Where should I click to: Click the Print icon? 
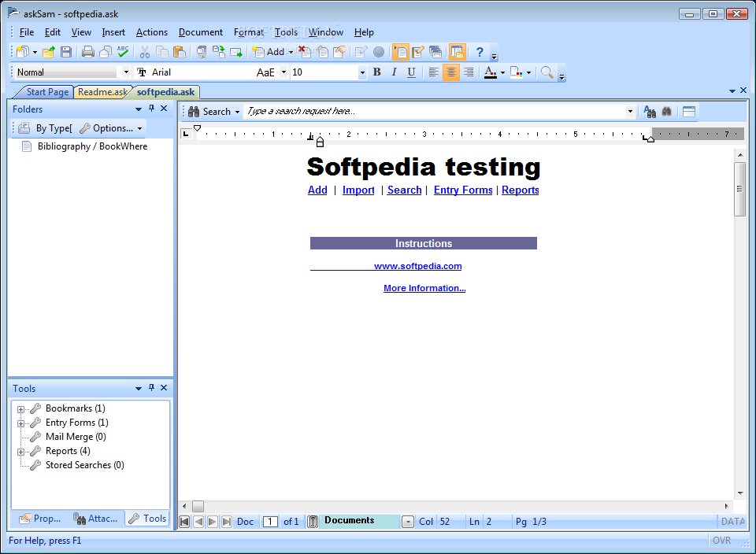[x=87, y=52]
